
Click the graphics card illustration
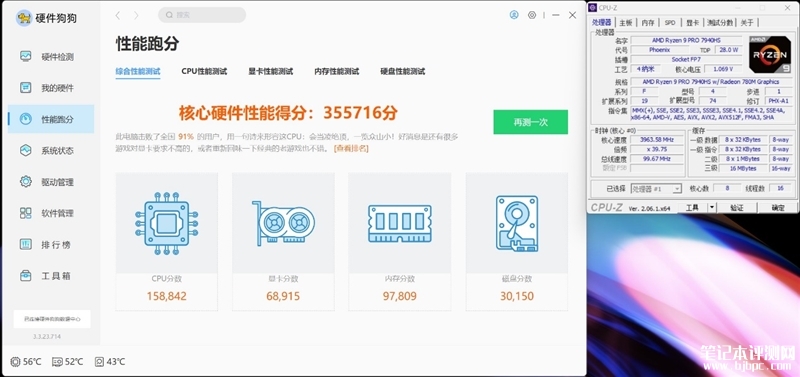[283, 223]
